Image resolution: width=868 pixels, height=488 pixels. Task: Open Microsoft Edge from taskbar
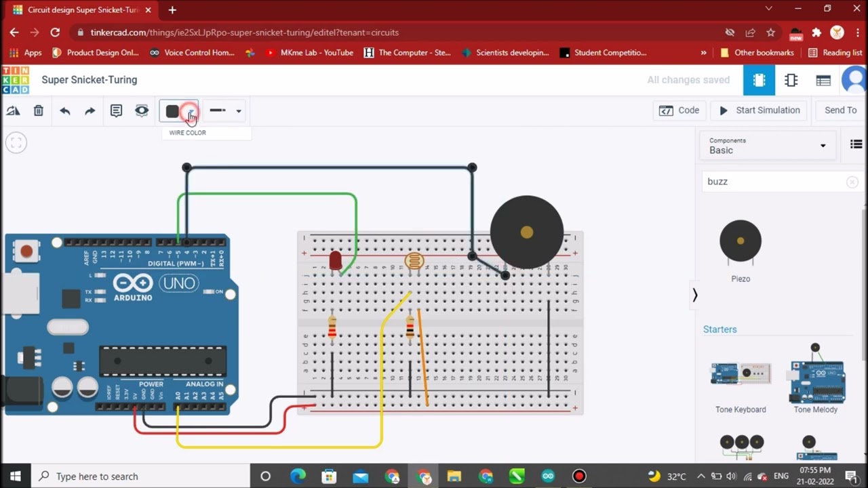coord(298,476)
